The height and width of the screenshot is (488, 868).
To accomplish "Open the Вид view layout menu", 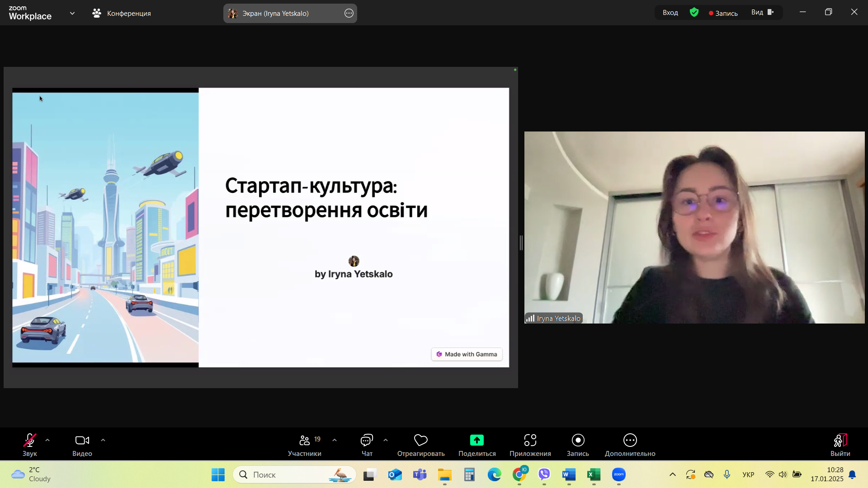I will [x=763, y=12].
